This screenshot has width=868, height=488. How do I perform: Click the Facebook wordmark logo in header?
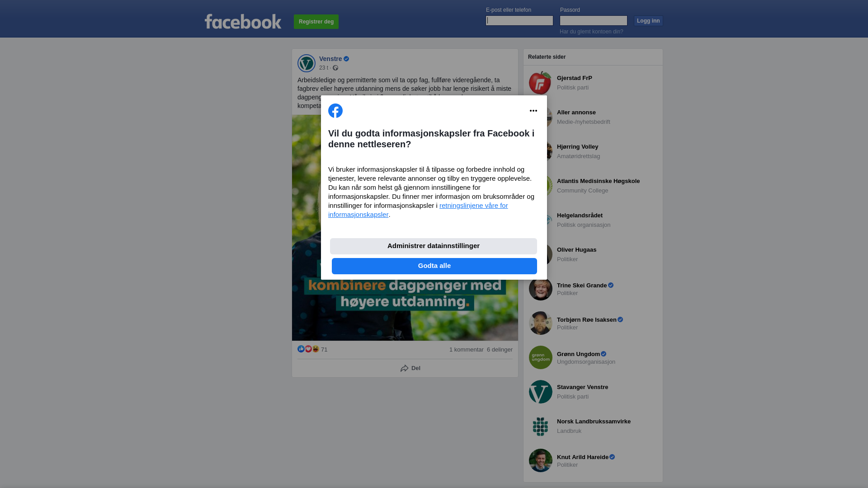(x=243, y=22)
